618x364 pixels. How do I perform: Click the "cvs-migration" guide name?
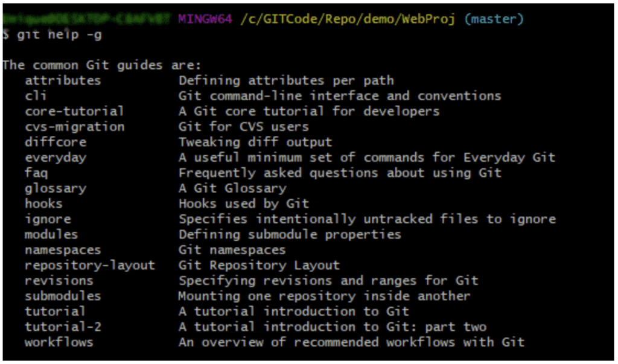click(74, 127)
